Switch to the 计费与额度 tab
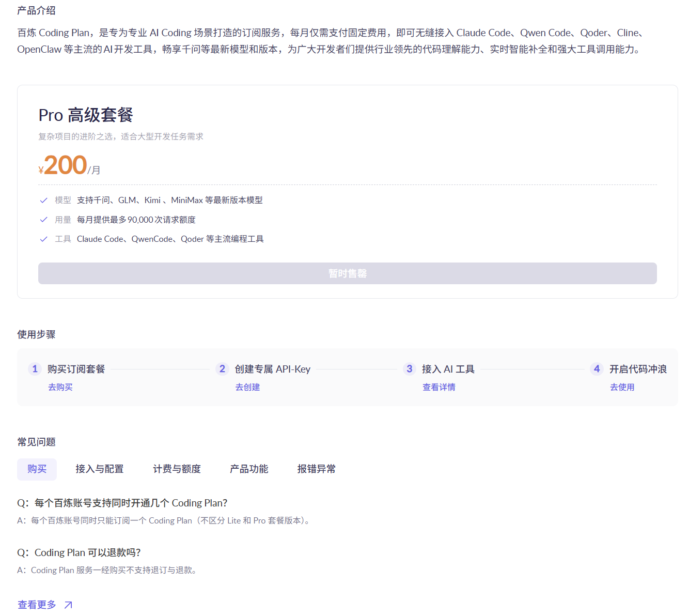Viewport: 689px width, 616px height. click(177, 469)
